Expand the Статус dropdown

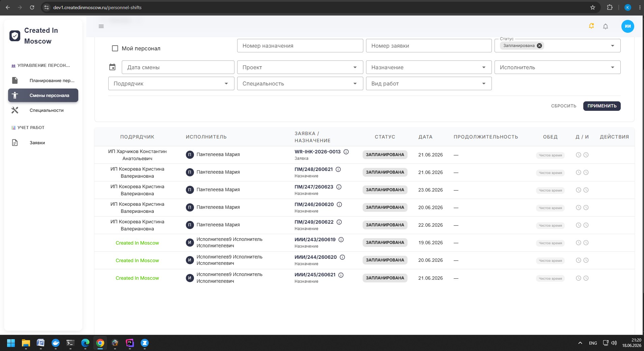click(613, 46)
